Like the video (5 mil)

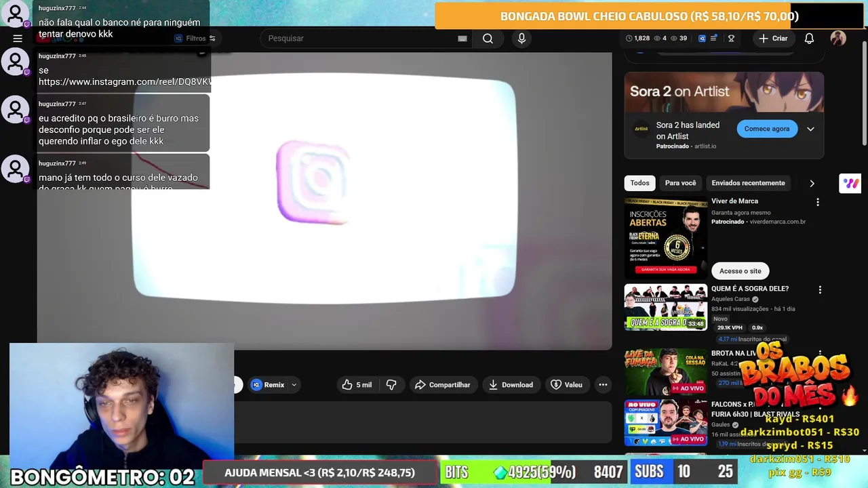point(357,385)
